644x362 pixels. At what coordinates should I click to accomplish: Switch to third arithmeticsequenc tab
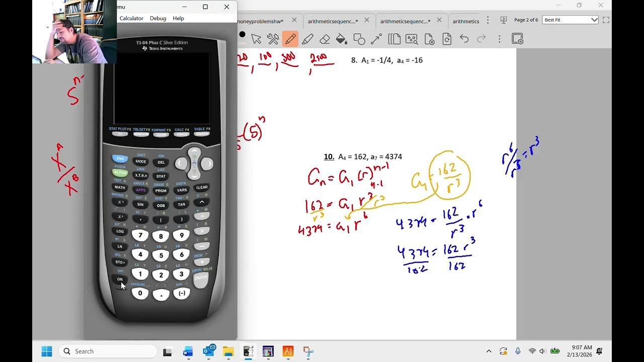click(405, 21)
